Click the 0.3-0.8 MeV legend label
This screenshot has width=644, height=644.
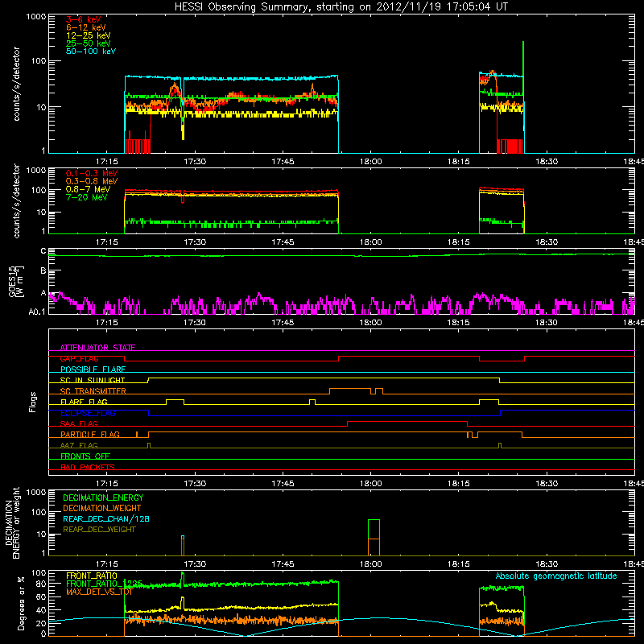92,181
